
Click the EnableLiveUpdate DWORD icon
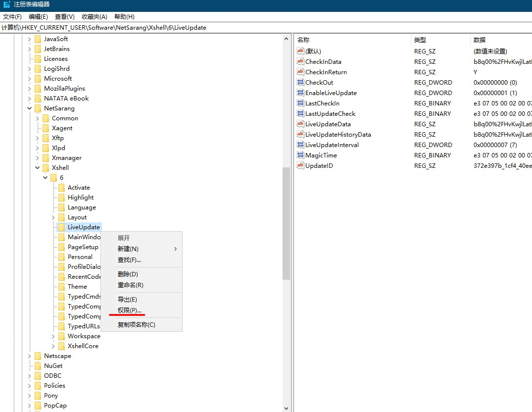coord(300,93)
